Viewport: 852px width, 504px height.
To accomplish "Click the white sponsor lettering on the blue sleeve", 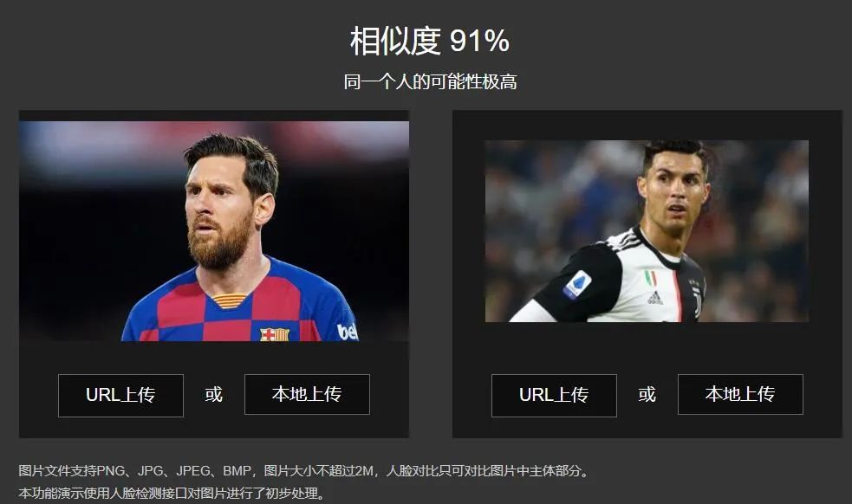I will point(348,332).
